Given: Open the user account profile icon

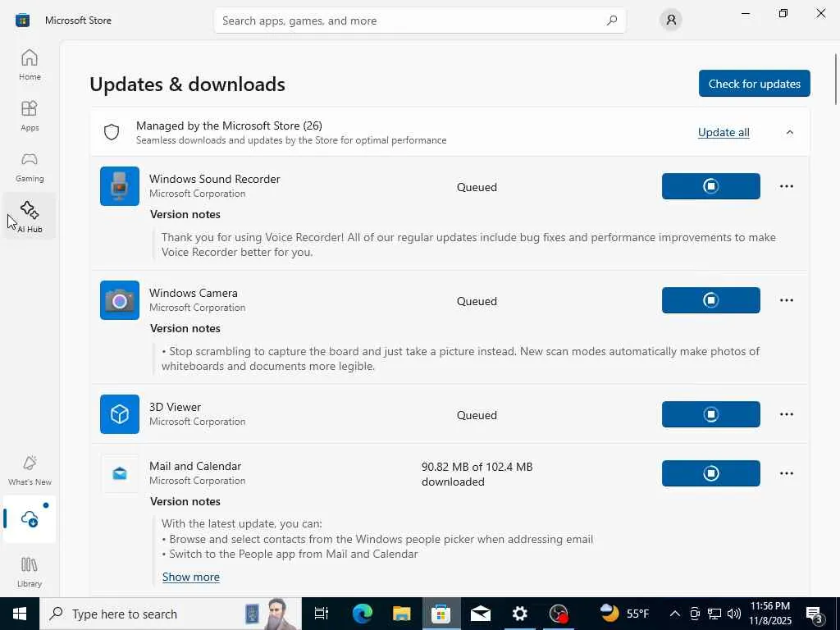Looking at the screenshot, I should click(x=671, y=21).
